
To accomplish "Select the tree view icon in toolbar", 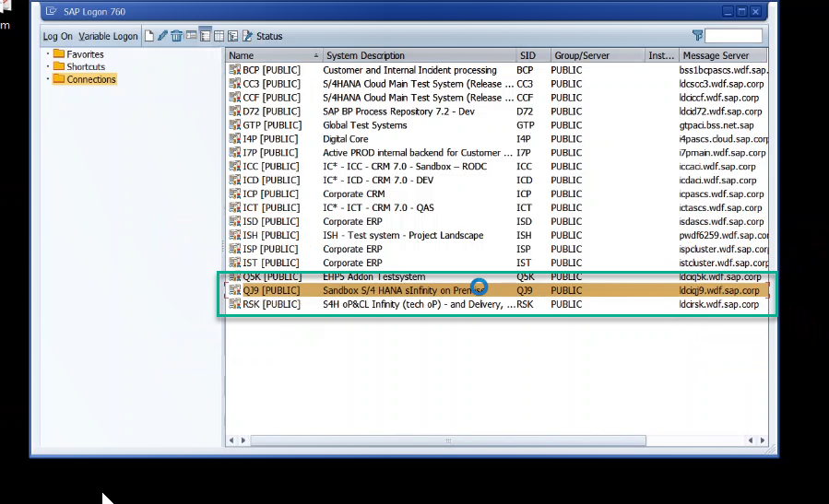I will click(232, 36).
